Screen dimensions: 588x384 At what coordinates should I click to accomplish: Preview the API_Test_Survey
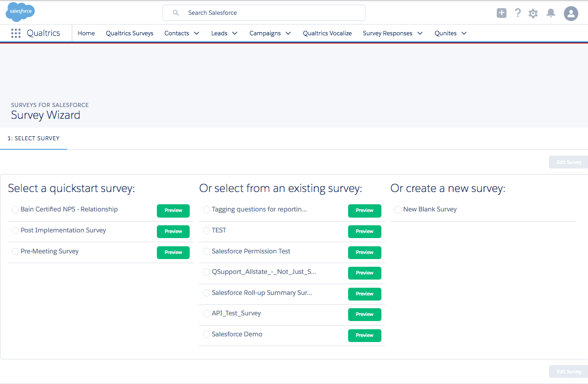(364, 314)
